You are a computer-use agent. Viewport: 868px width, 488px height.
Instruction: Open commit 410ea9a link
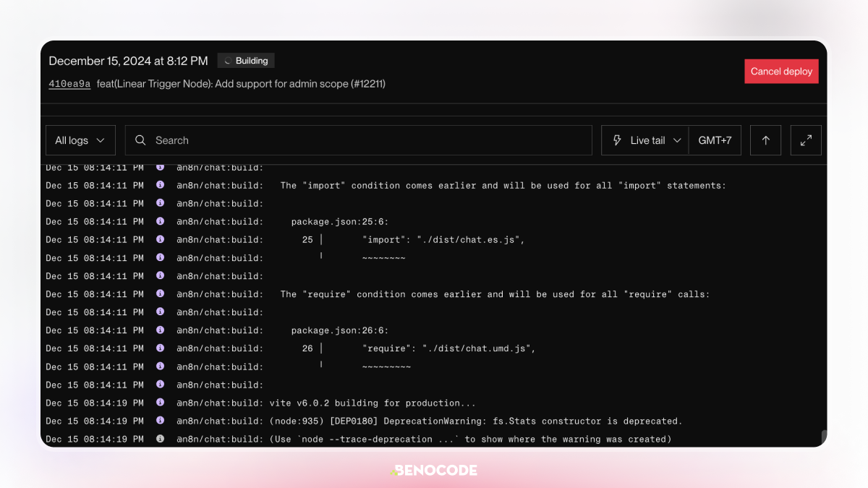coord(69,84)
